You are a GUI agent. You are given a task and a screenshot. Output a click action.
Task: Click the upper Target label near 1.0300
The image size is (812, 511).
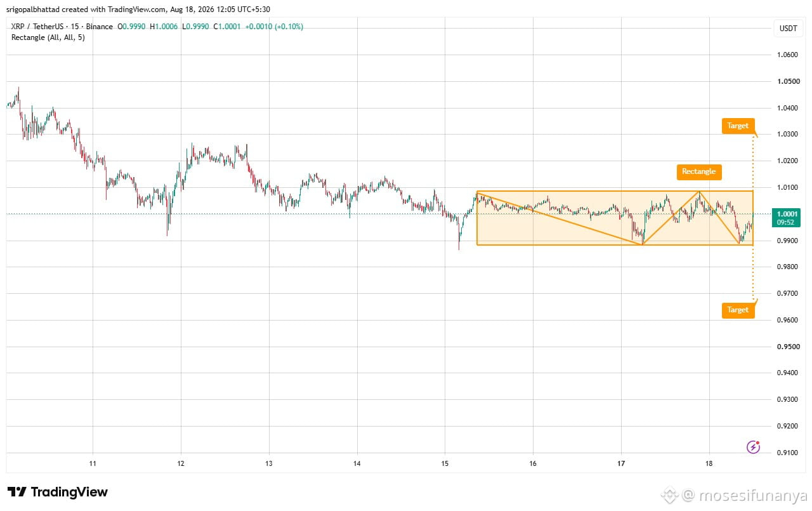coord(738,126)
